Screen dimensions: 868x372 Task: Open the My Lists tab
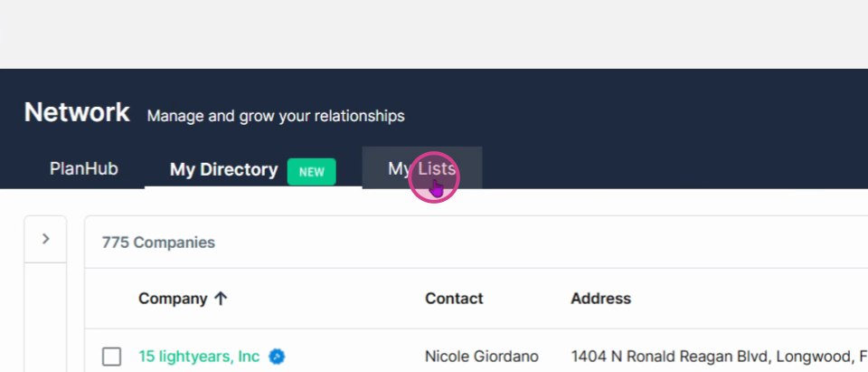click(x=422, y=168)
